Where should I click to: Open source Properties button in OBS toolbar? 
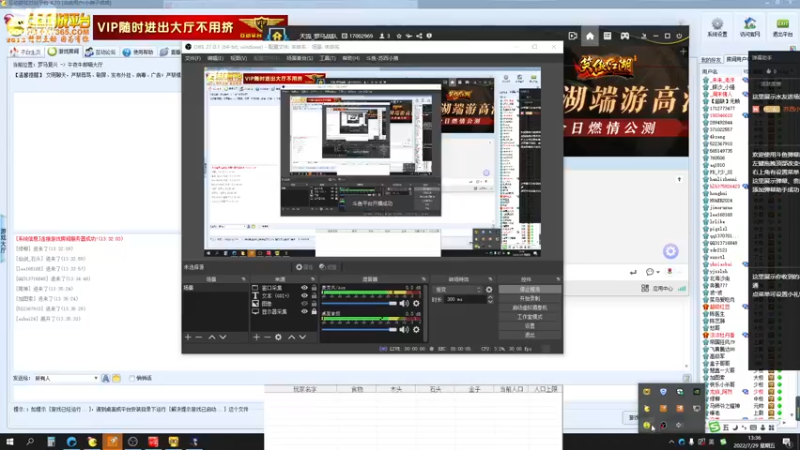[x=305, y=267]
